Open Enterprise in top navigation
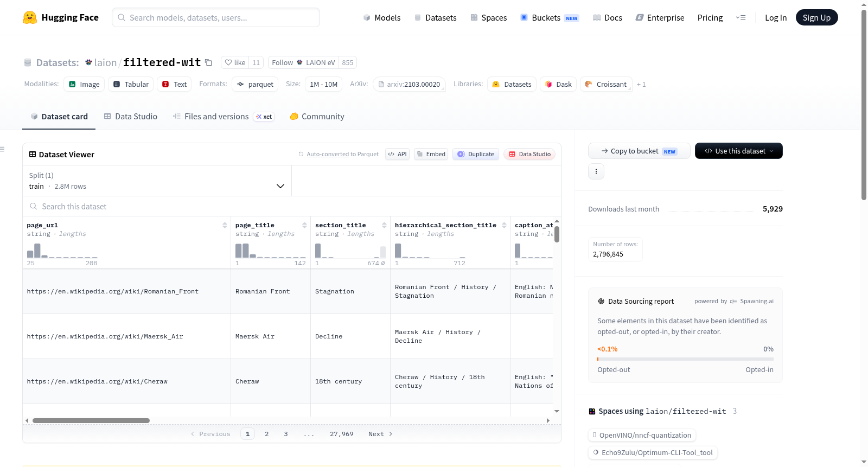The height and width of the screenshot is (467, 868). tap(660, 18)
